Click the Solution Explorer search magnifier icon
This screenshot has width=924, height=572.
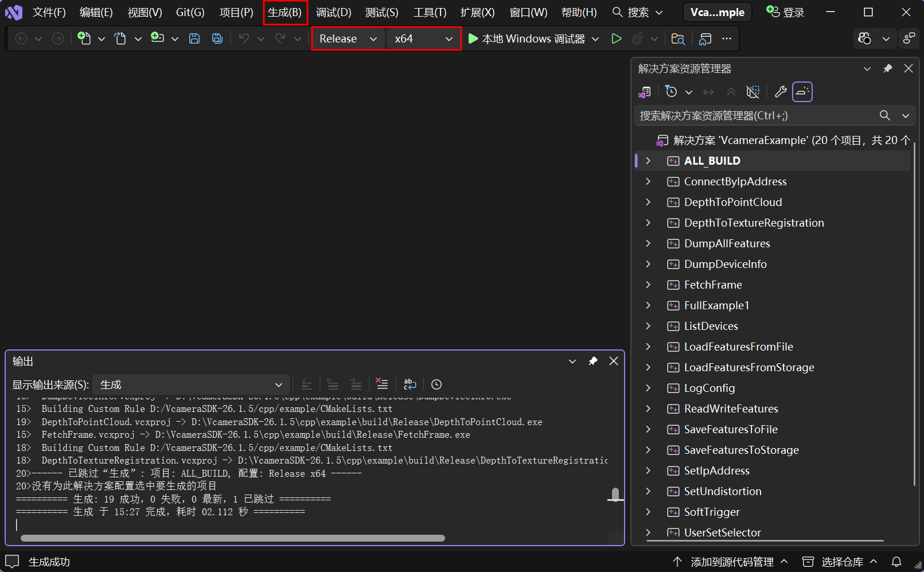pyautogui.click(x=885, y=115)
